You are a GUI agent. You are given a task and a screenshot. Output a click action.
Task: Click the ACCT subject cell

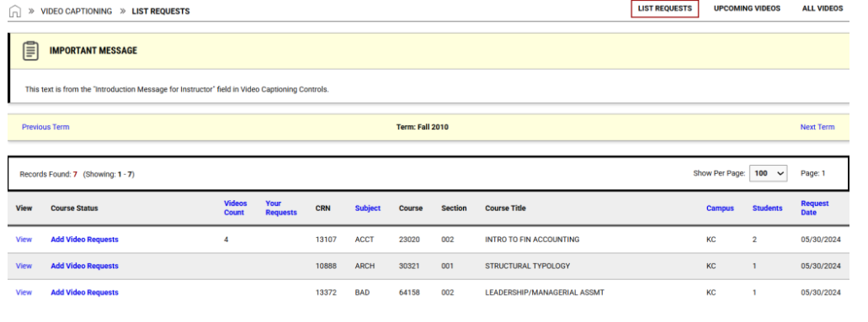pos(365,240)
